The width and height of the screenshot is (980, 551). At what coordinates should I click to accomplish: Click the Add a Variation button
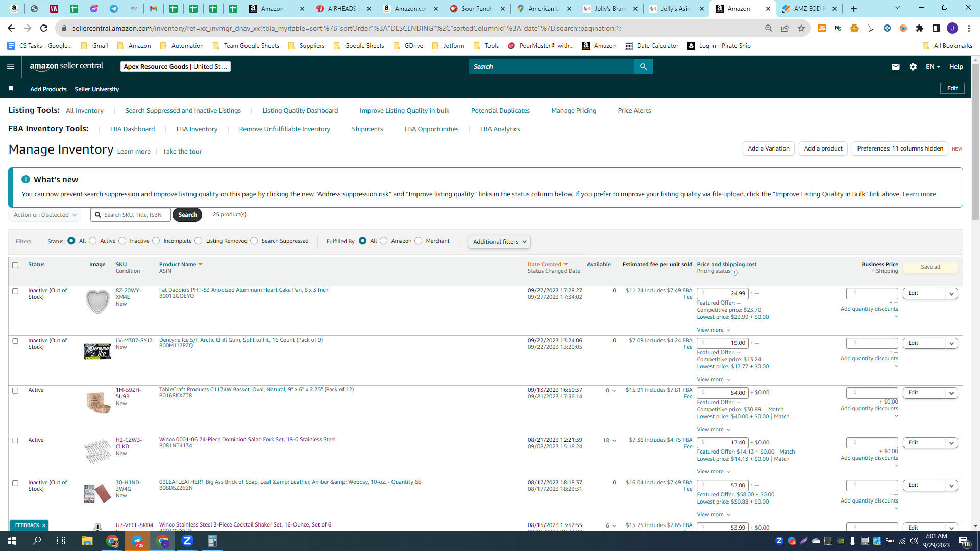pos(769,148)
